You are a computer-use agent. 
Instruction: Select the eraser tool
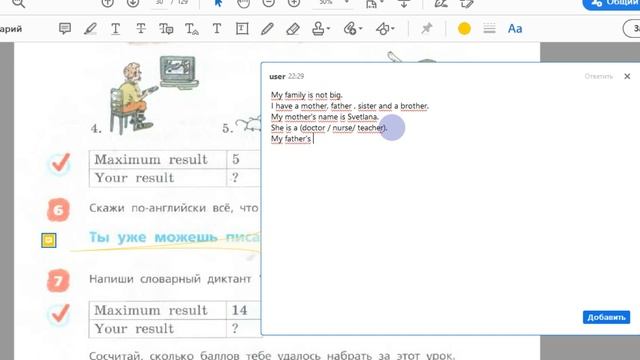[x=293, y=29]
